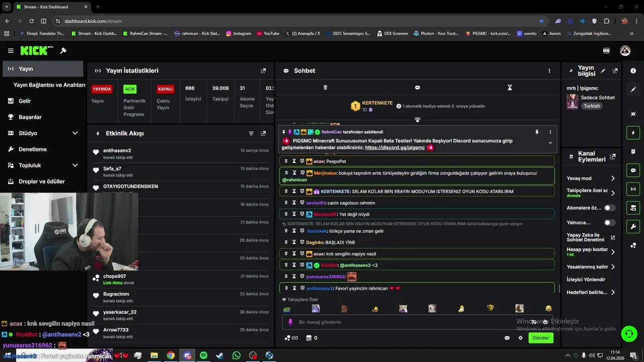This screenshot has height=362, width=644.
Task: Open the Etkinlik Akışı filter icon
Action: 251,133
